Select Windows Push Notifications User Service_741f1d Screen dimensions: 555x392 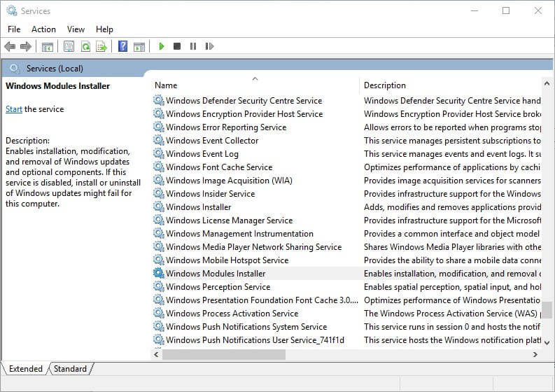click(255, 340)
